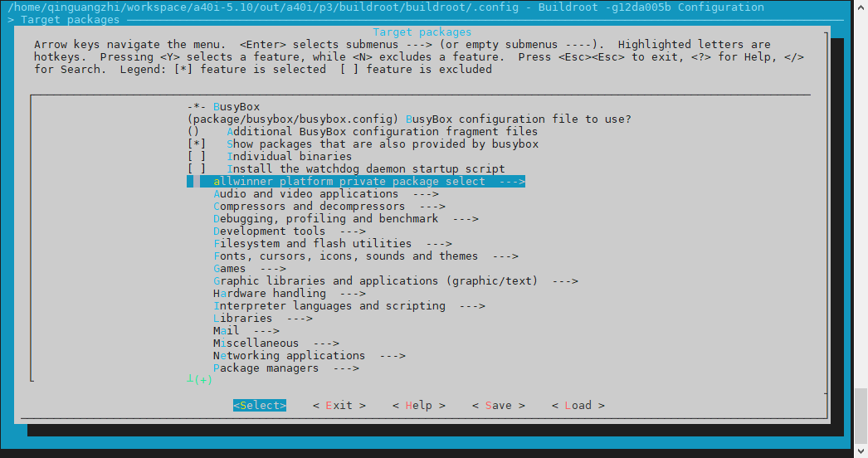Select the BusyBox entry
Viewport: 868px width, 458px height.
click(x=224, y=107)
